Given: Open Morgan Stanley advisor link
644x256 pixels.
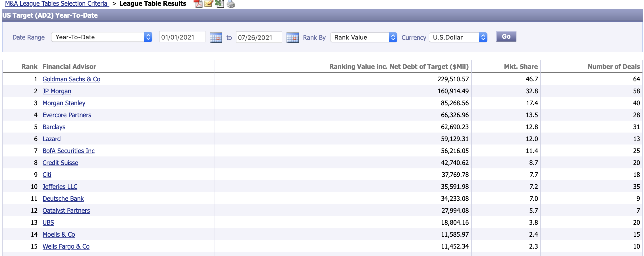Looking at the screenshot, I should pyautogui.click(x=64, y=103).
